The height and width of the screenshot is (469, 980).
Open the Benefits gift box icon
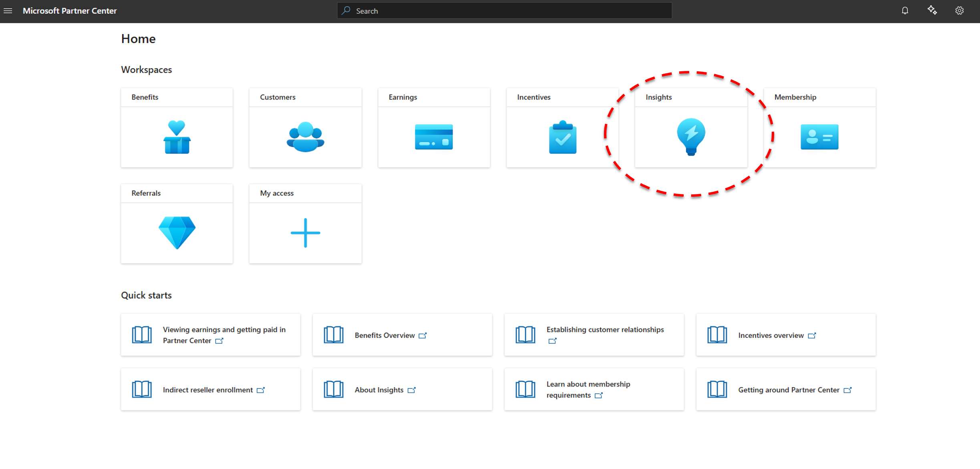[177, 137]
